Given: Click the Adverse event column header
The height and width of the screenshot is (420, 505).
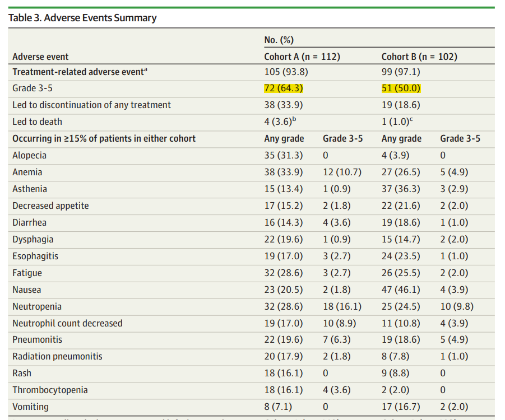Looking at the screenshot, I should pos(41,57).
